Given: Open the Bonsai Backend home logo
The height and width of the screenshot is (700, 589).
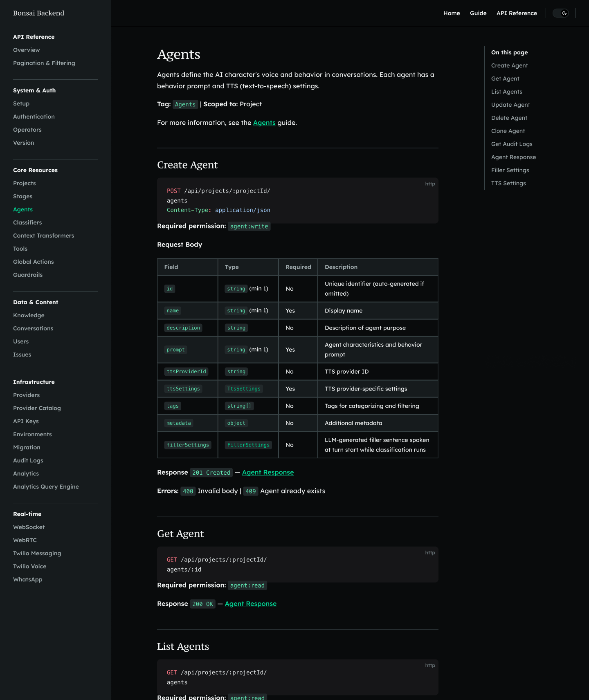Looking at the screenshot, I should (38, 13).
